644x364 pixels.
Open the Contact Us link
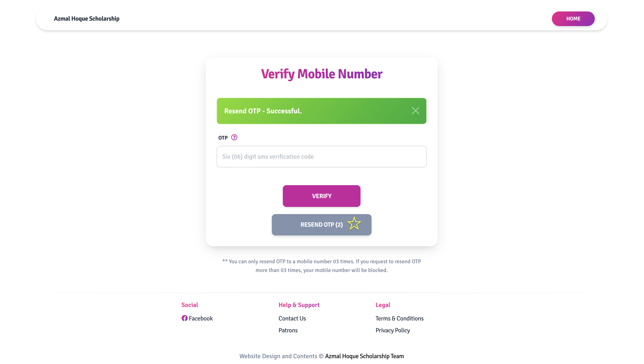292,318
